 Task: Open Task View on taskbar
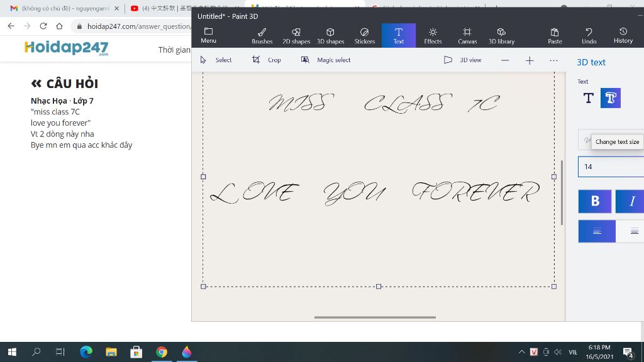pos(60,352)
